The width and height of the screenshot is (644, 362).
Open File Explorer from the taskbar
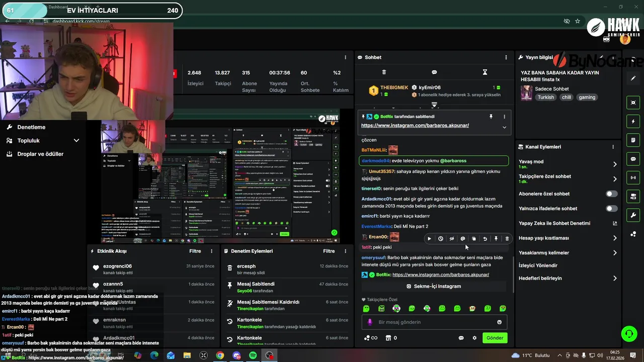click(187, 355)
